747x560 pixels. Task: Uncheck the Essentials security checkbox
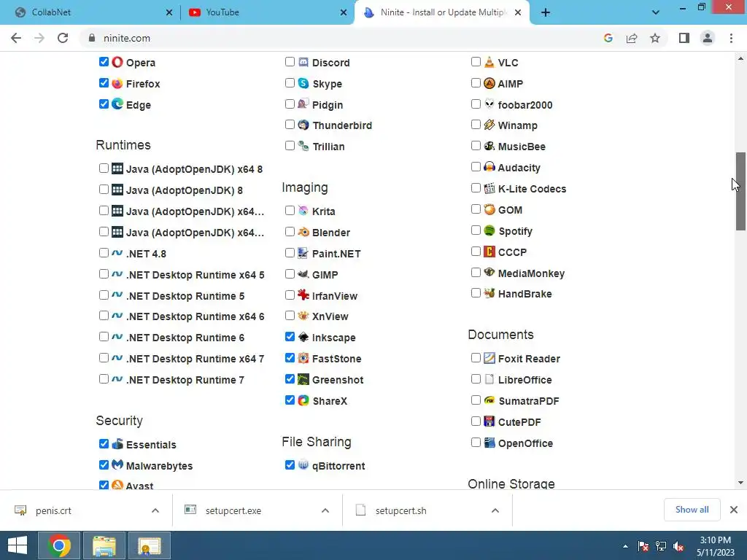click(x=104, y=444)
